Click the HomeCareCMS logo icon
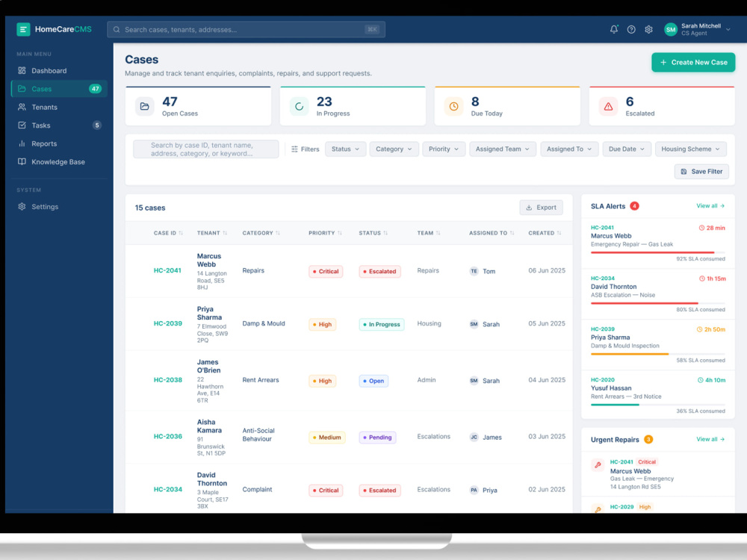 coord(23,30)
